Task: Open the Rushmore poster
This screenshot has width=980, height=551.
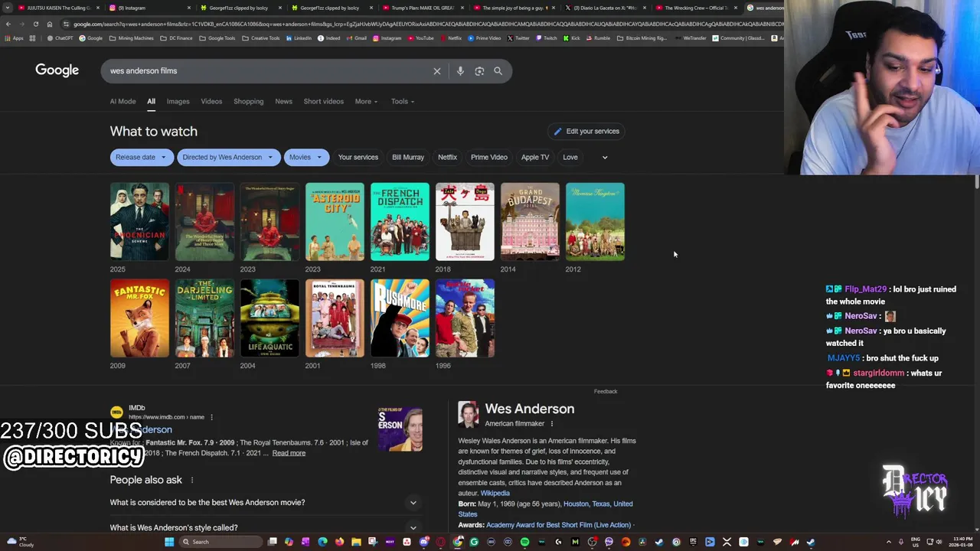Action: (400, 318)
